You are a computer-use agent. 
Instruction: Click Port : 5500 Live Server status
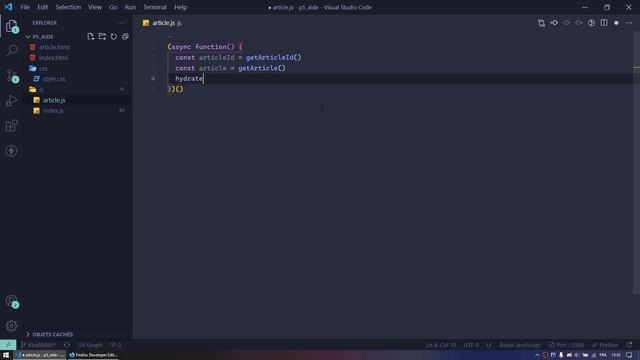point(566,345)
